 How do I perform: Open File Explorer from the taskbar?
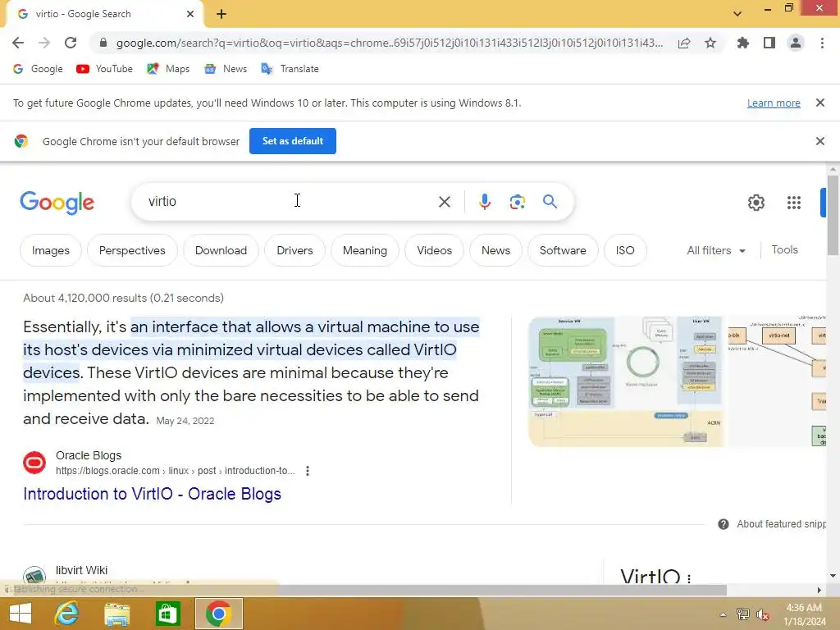117,614
